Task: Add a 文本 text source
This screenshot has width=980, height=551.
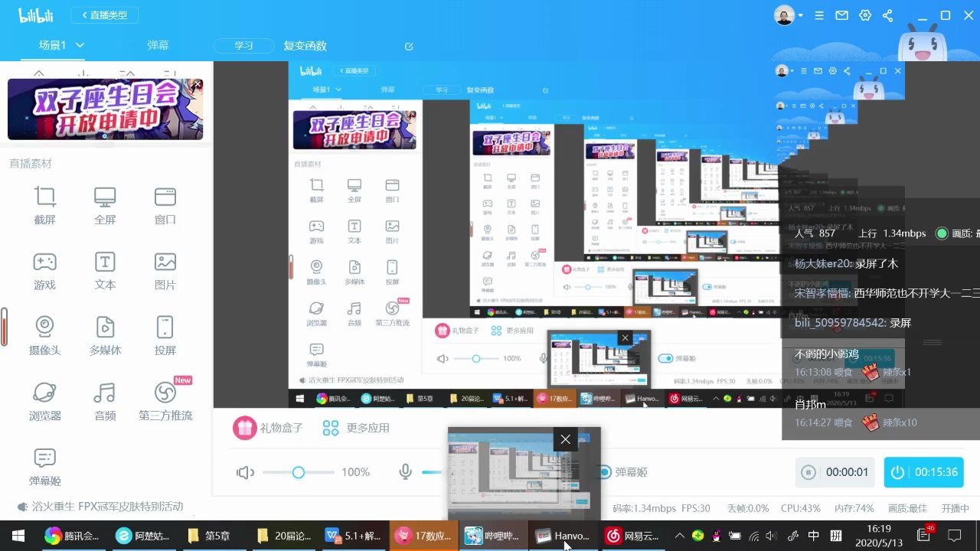Action: click(x=105, y=271)
